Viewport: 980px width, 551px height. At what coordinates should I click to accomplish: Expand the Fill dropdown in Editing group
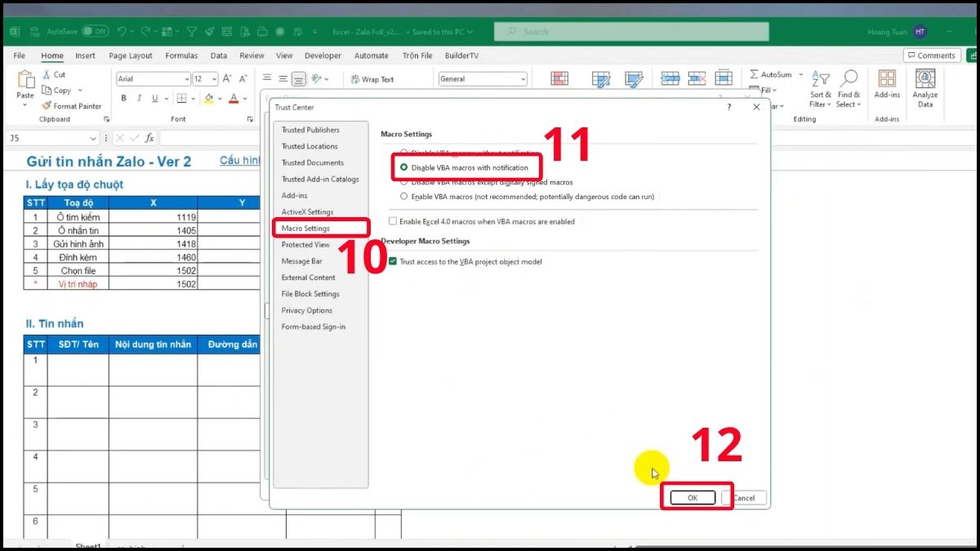pyautogui.click(x=773, y=91)
